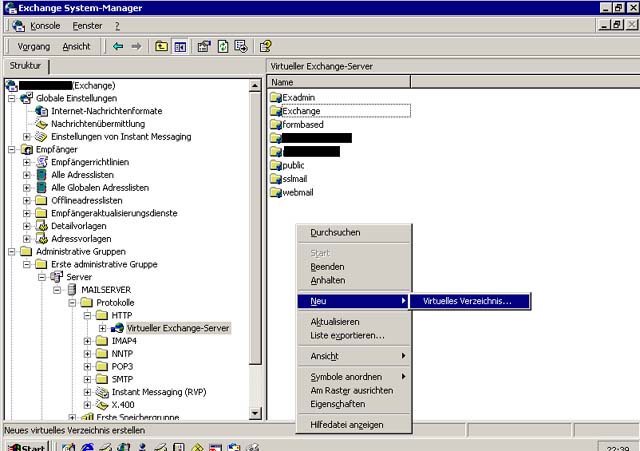Open Symbole anordnen submenu
This screenshot has height=451, width=640.
(x=353, y=377)
